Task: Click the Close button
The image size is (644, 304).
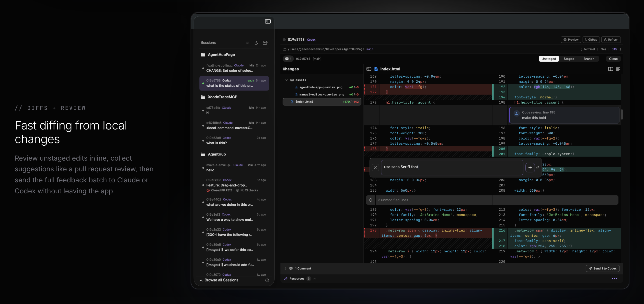Action: click(613, 59)
